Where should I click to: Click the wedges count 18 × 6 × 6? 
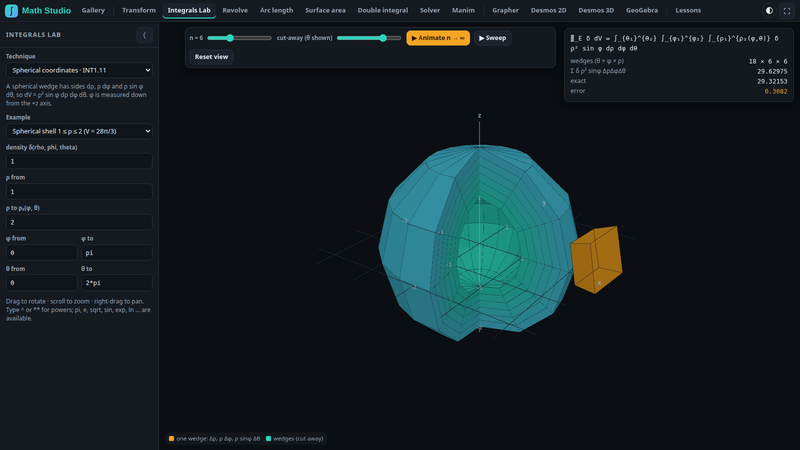click(x=768, y=61)
